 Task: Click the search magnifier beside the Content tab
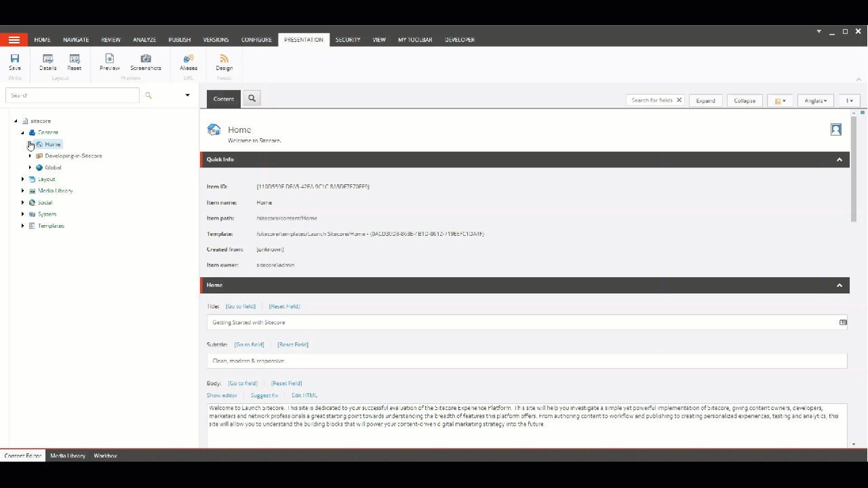(251, 98)
